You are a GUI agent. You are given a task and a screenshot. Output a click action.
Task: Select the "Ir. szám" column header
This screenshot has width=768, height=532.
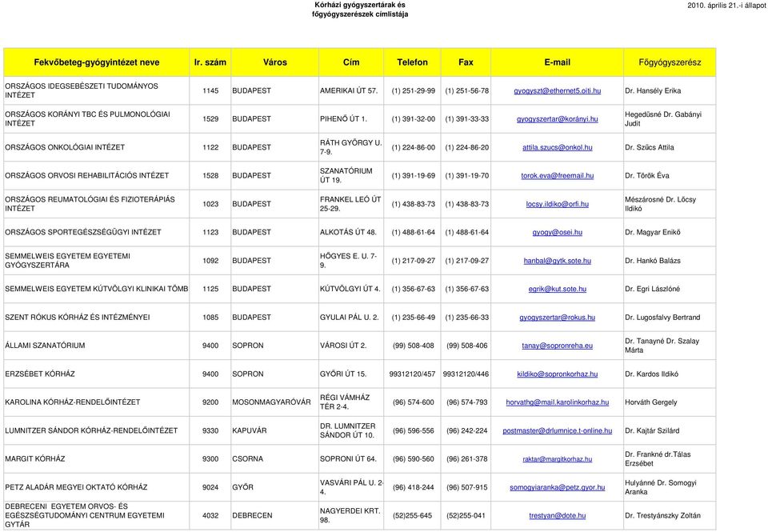[210, 62]
